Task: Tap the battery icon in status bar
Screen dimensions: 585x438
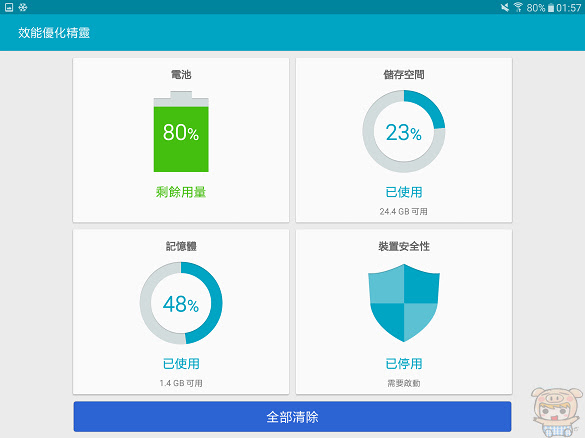Action: point(551,8)
